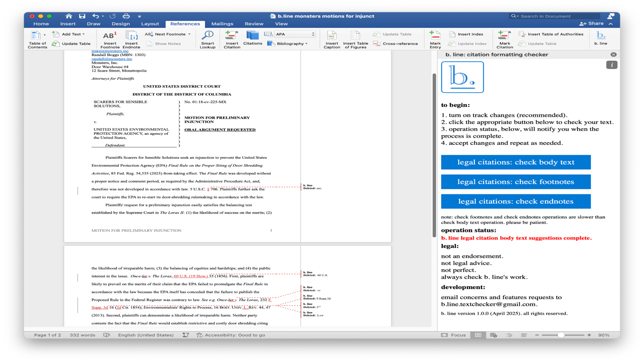644x362 pixels.
Task: Click the spelling and grammar check icon
Action: (107, 335)
